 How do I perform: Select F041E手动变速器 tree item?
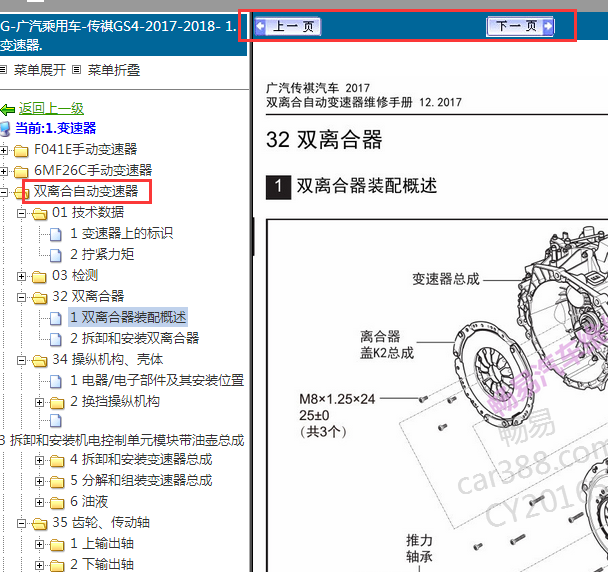(x=86, y=149)
